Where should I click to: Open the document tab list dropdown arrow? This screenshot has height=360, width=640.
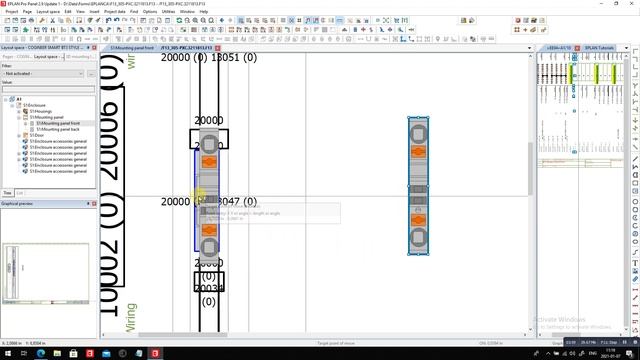pyautogui.click(x=530, y=48)
